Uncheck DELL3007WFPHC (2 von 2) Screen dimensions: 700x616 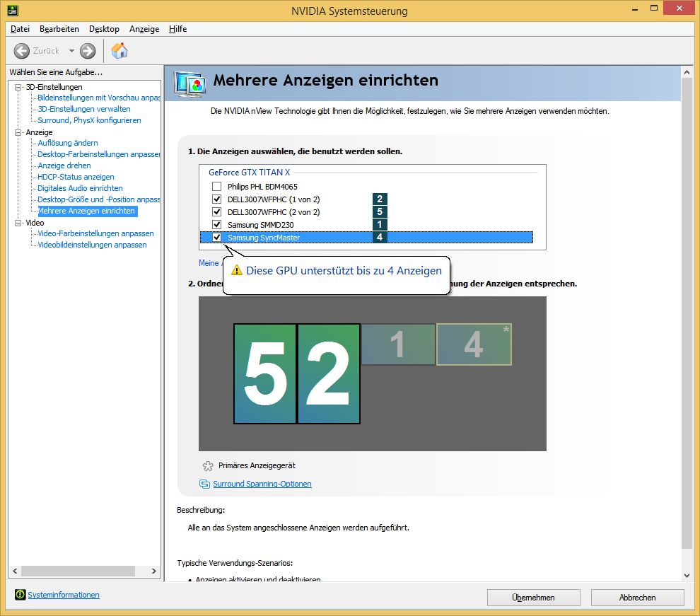pyautogui.click(x=216, y=211)
